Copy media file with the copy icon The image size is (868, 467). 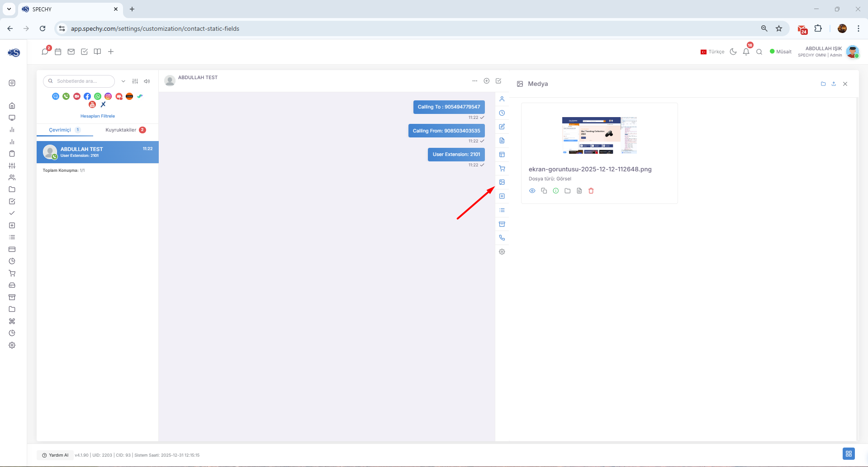[x=544, y=191]
